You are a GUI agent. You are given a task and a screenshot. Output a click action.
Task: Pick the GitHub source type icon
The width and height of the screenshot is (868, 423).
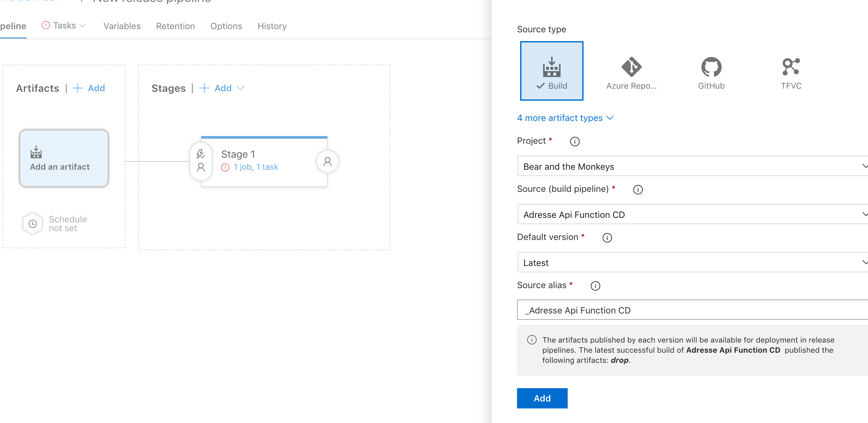point(711,72)
